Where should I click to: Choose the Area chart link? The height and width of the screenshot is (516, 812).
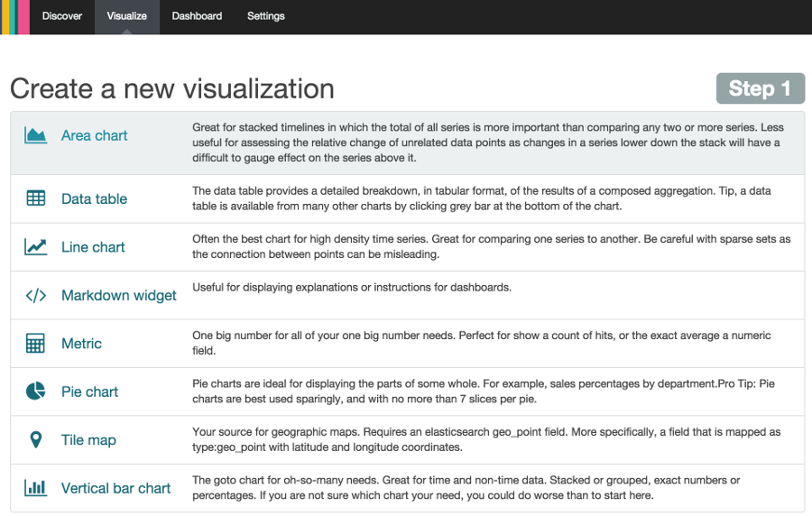tap(94, 135)
